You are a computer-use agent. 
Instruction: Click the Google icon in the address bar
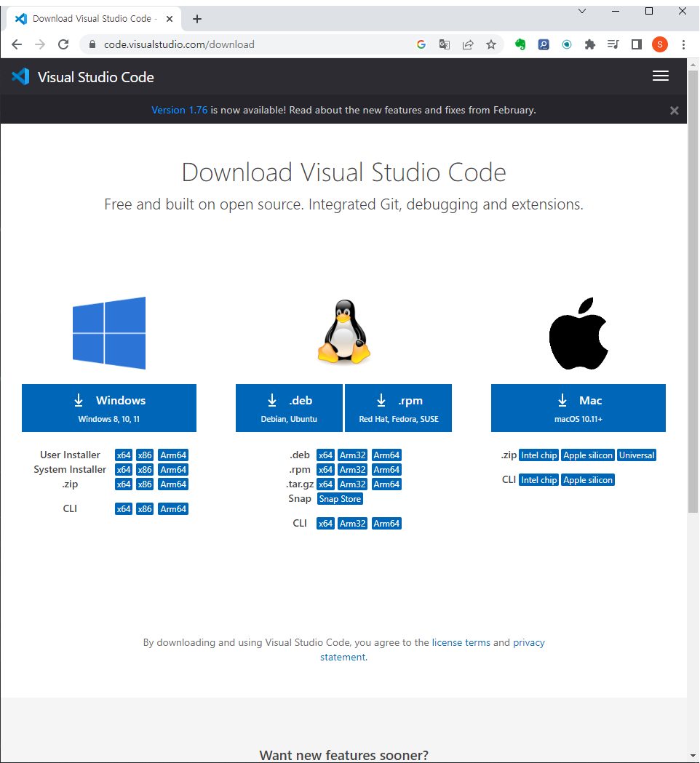[421, 45]
